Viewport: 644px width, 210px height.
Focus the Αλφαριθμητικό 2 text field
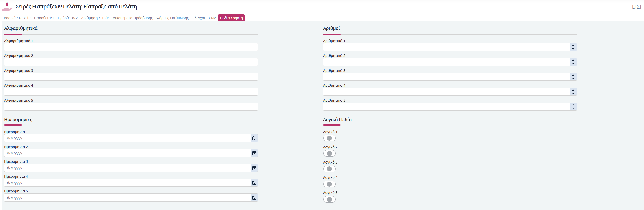131,62
